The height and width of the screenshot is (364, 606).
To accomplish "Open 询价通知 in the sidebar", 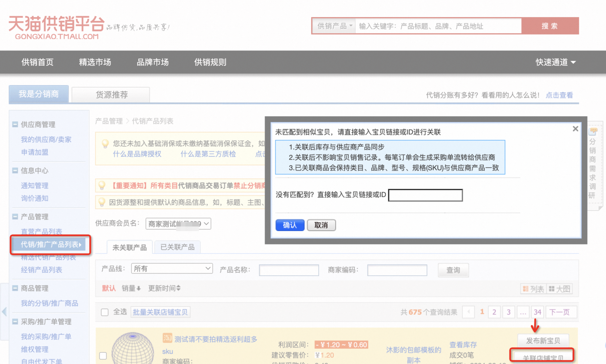I will click(34, 198).
